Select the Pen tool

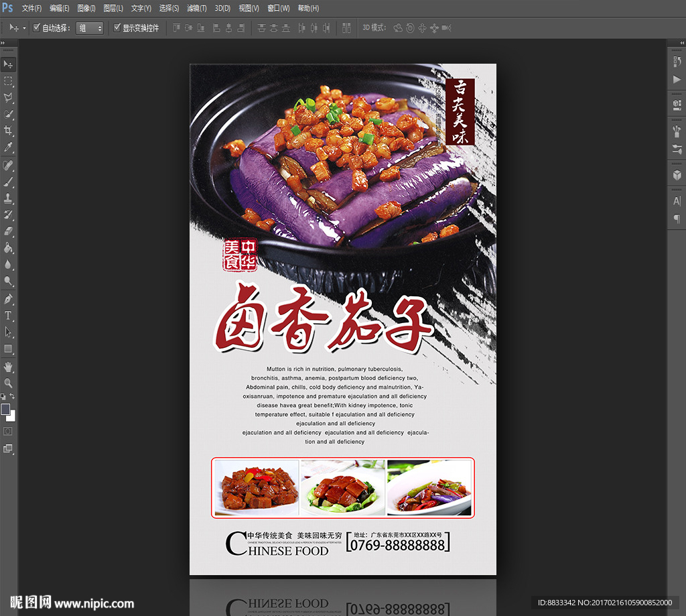(8, 299)
